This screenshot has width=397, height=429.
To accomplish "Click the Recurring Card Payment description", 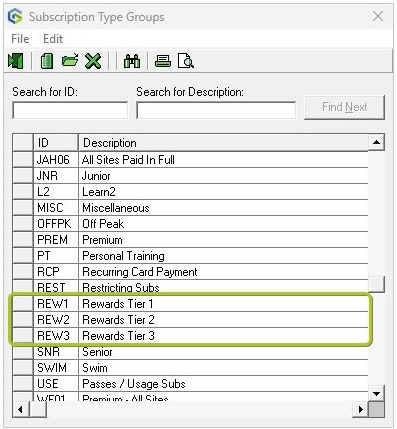I will [x=223, y=272].
